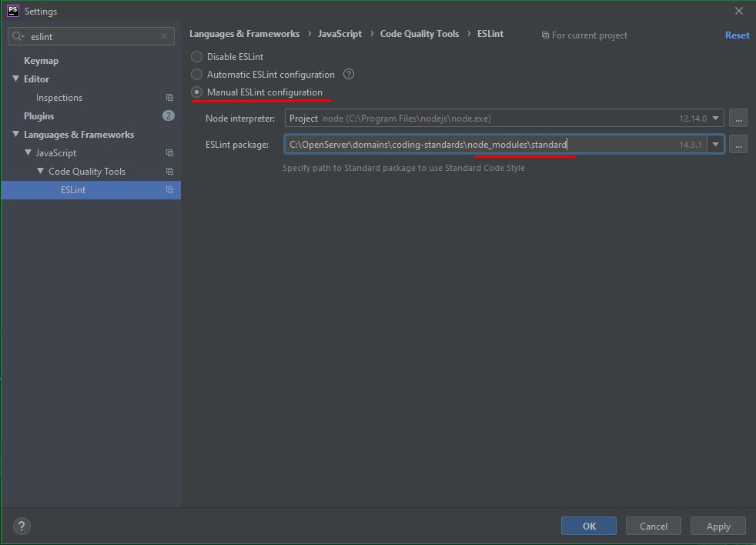Image resolution: width=756 pixels, height=545 pixels.
Task: Click the PhpStorm logo in the title bar
Action: 13,11
